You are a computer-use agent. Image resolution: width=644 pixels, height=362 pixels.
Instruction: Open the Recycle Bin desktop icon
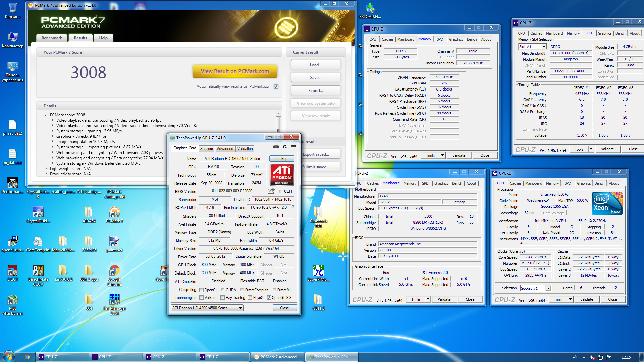(13, 11)
